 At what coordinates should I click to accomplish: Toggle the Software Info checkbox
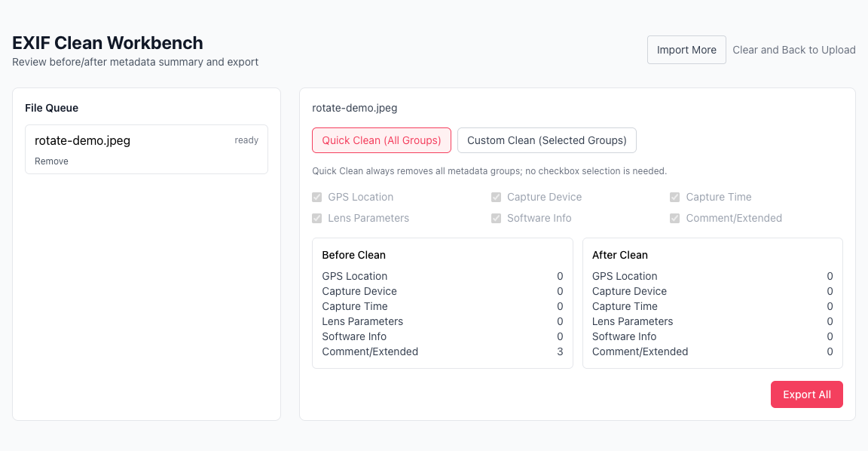coord(497,219)
